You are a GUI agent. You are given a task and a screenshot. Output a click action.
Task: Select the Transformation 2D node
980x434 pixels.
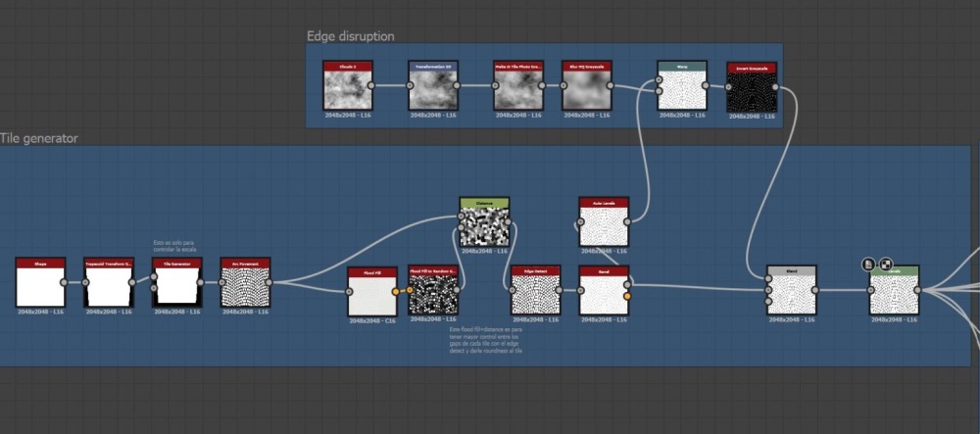[x=433, y=85]
